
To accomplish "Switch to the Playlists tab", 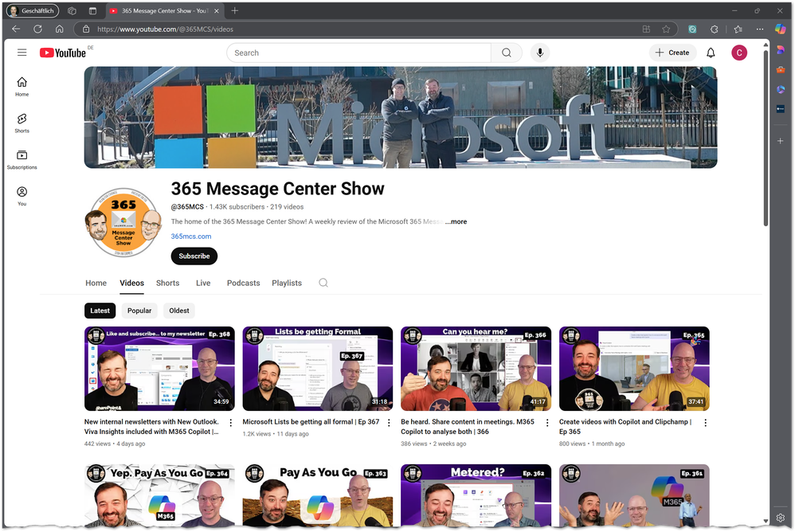I will (x=287, y=283).
